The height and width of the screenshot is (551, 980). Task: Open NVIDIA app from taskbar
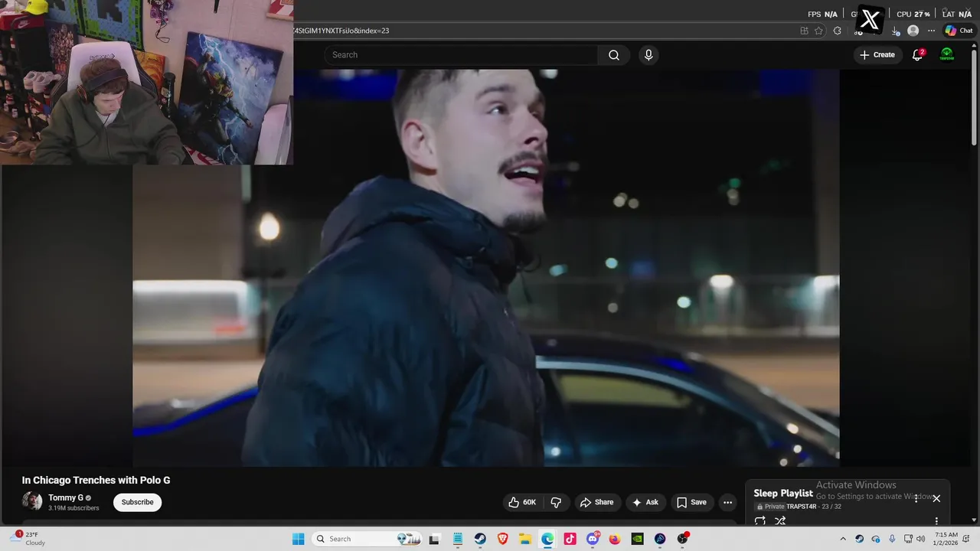pyautogui.click(x=637, y=539)
